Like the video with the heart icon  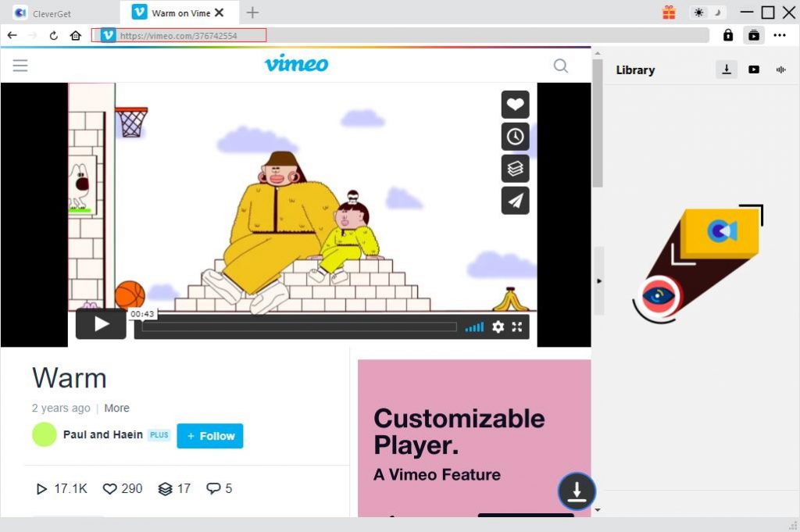tap(515, 105)
